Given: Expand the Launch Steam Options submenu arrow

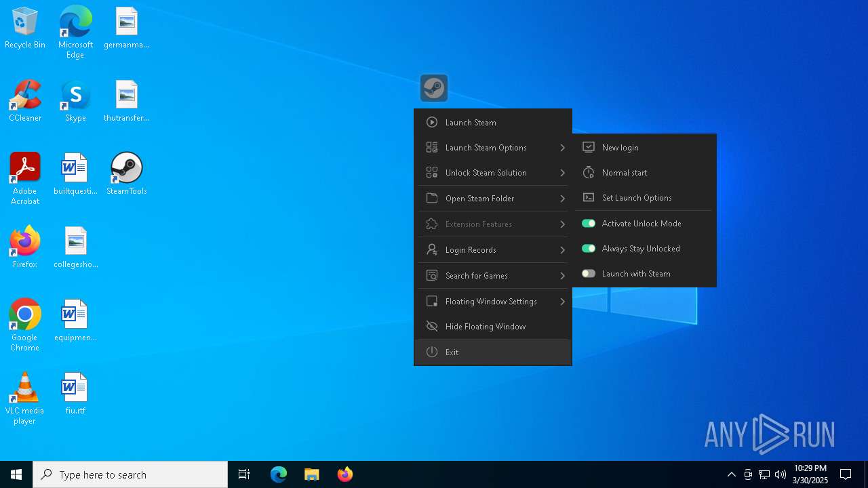Looking at the screenshot, I should tap(562, 148).
